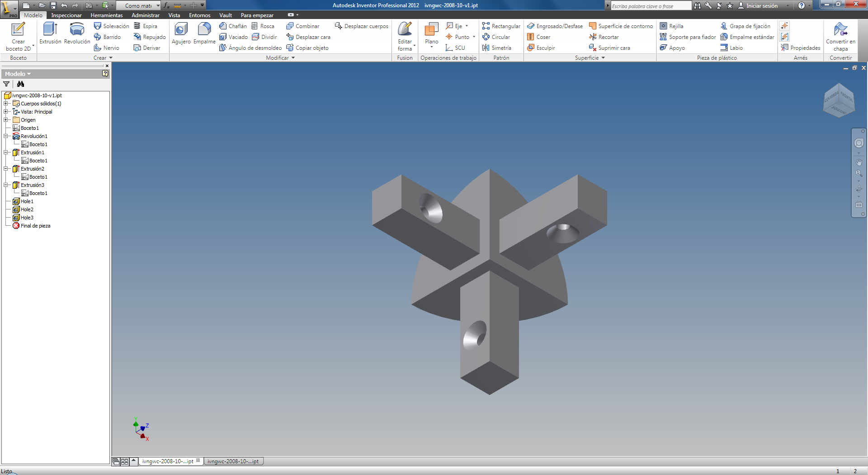Select the Desplazar cara tool

pos(308,37)
